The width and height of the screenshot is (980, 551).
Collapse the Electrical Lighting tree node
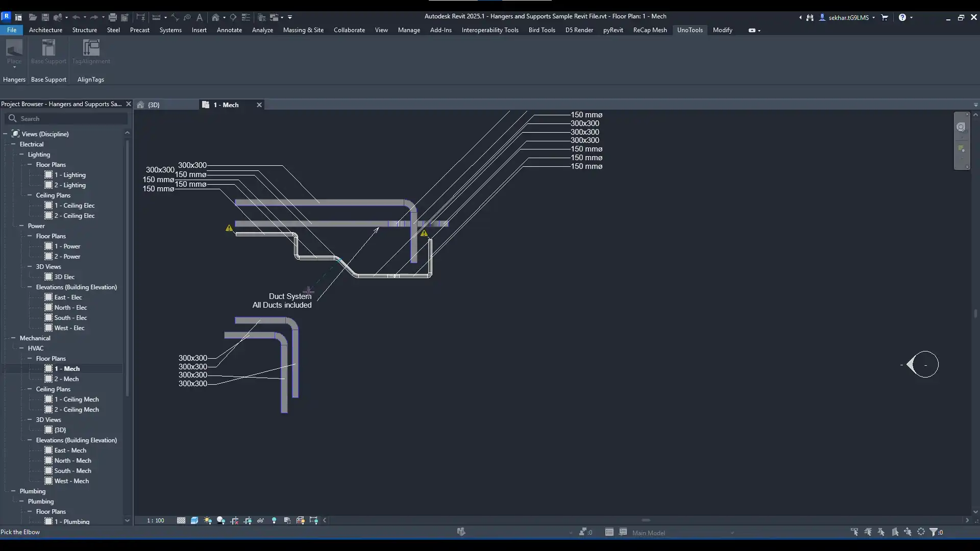click(21, 154)
